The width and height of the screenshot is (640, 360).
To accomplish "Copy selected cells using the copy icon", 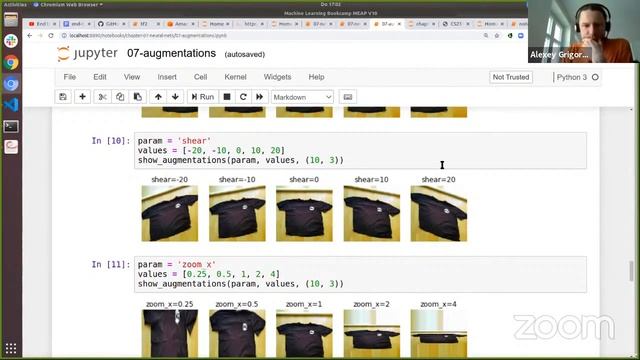I will (x=120, y=97).
